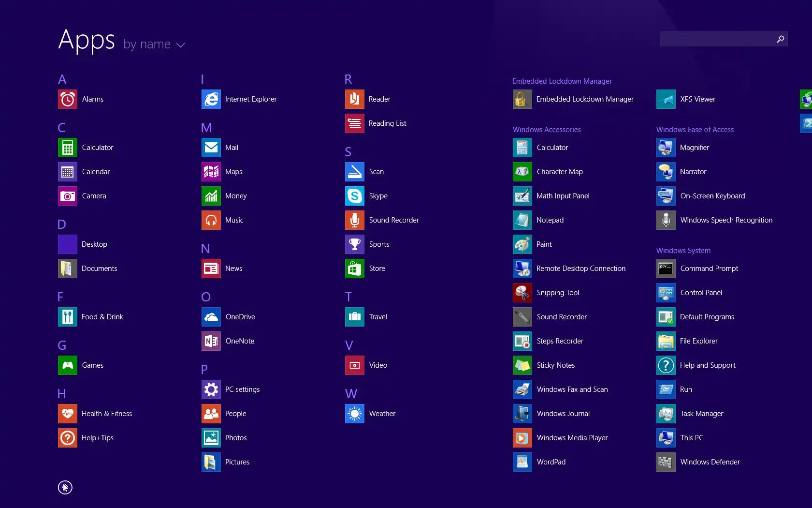Click the Embedded Lockdown Manager group header
Screen dimensions: 812x508
[x=562, y=81]
